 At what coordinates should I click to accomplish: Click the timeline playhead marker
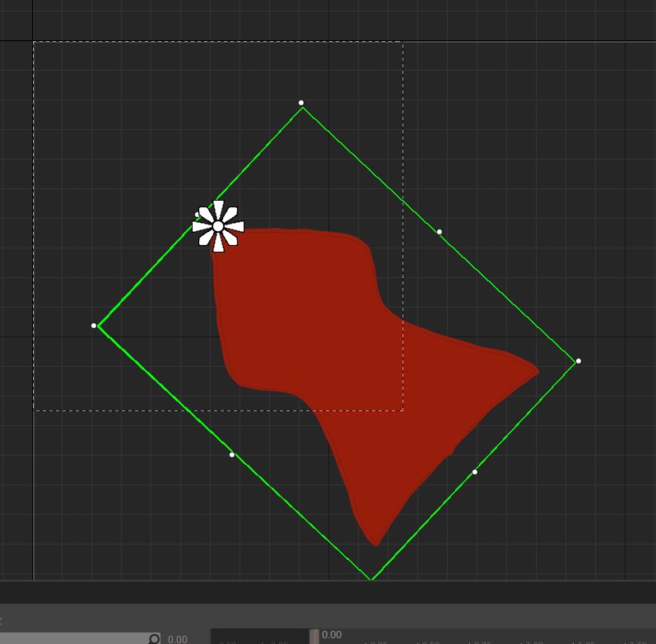coord(314,637)
